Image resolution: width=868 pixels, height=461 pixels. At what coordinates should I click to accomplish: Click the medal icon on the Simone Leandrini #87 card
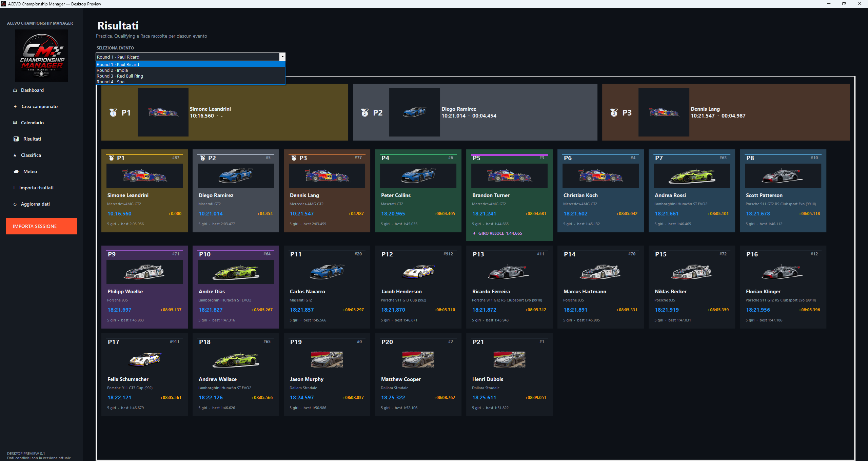112,158
